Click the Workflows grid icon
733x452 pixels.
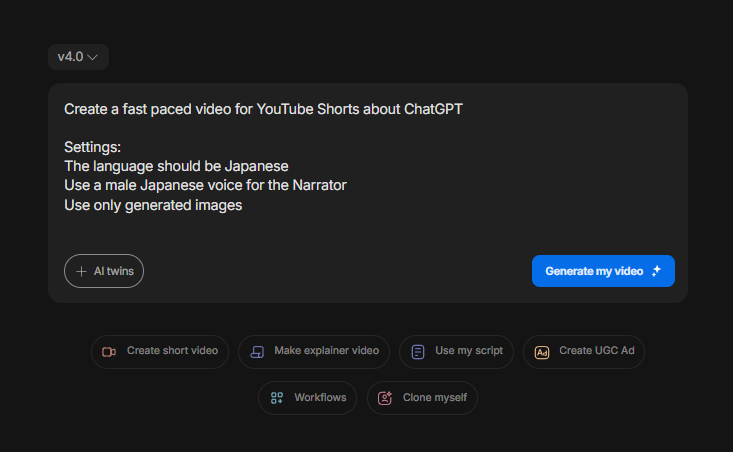click(x=277, y=398)
